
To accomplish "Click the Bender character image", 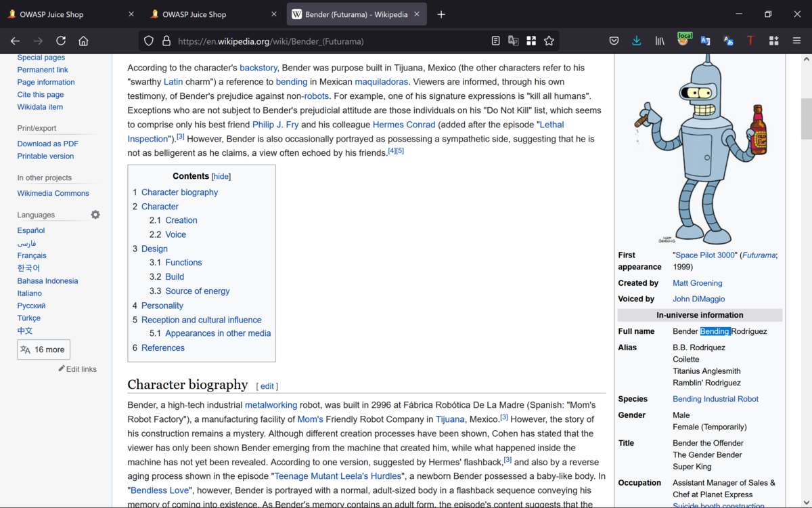I will tap(700, 149).
